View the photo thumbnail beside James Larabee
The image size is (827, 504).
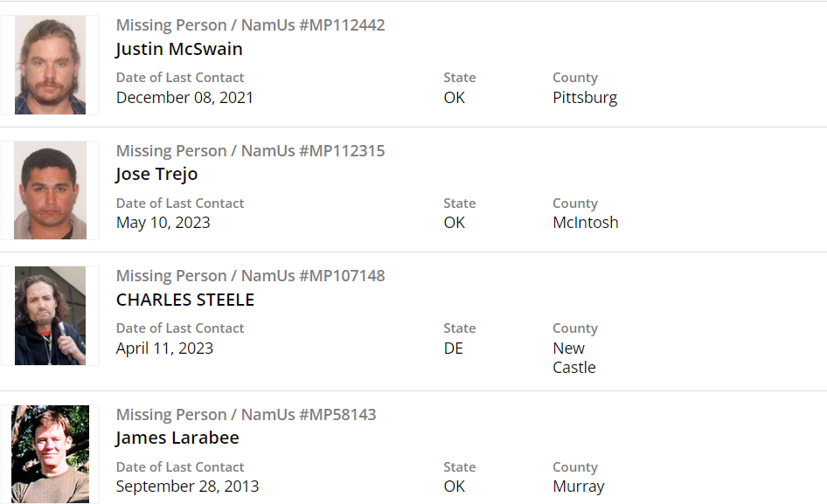pos(50,453)
